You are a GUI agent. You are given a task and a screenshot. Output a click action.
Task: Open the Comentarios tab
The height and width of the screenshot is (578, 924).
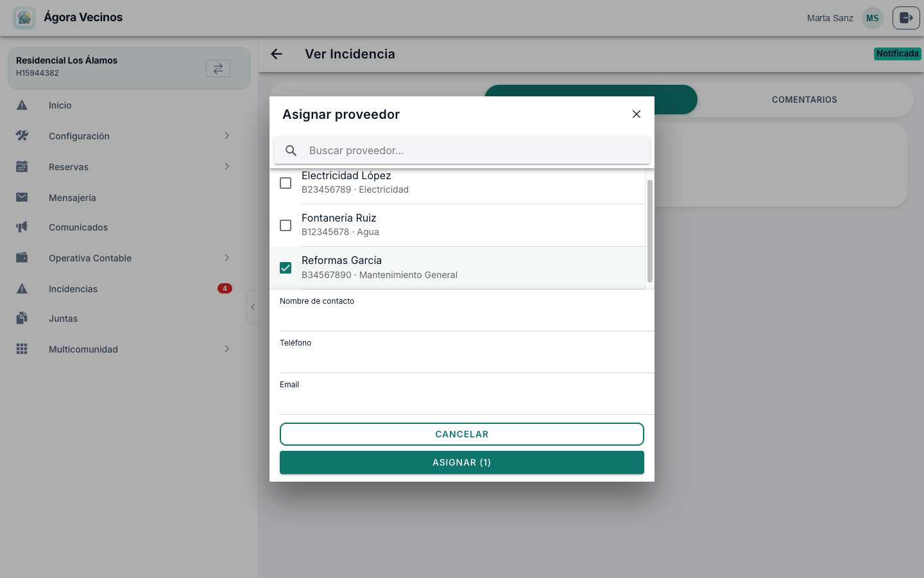click(805, 100)
